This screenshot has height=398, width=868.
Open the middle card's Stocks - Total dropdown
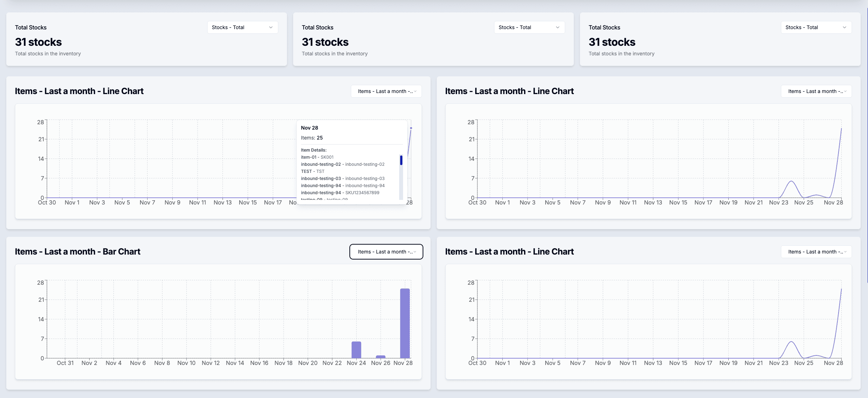529,27
